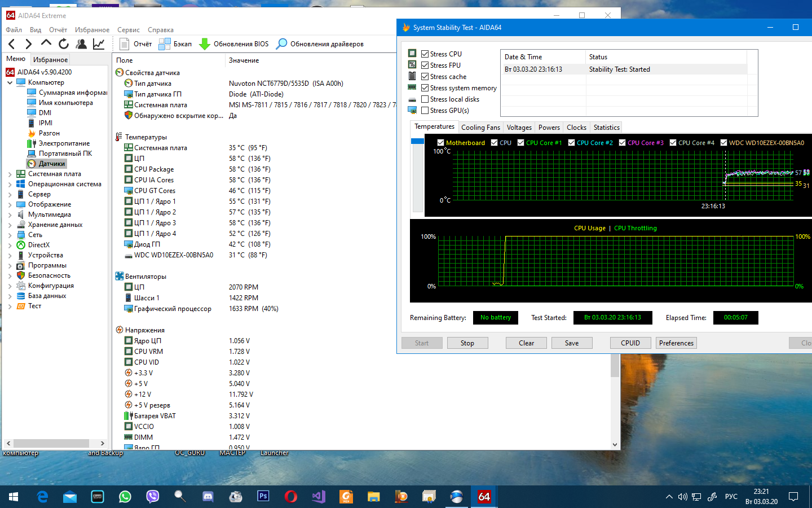Click Обновления драйверов in the toolbar
Screen dimensions: 812x508
(x=320, y=44)
